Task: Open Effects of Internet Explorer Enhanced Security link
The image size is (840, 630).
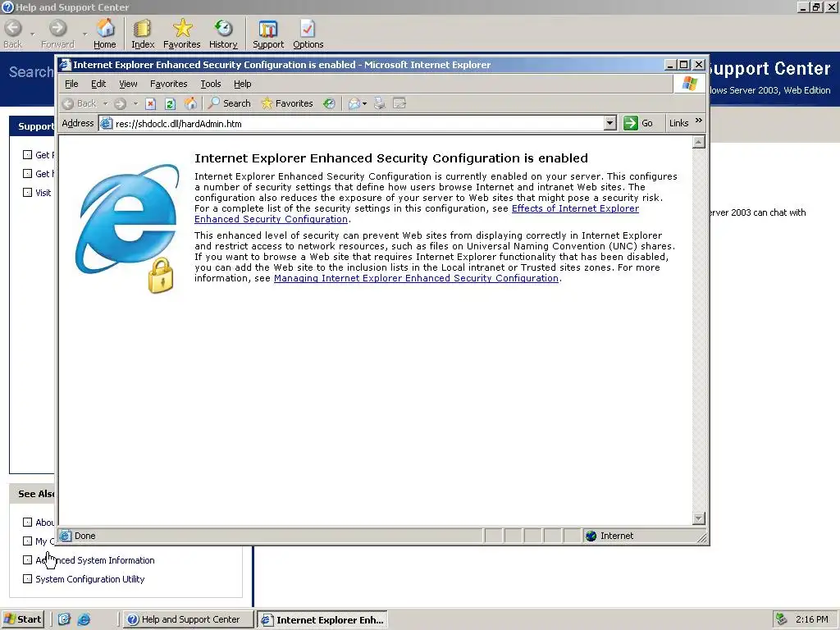Action: tap(575, 208)
